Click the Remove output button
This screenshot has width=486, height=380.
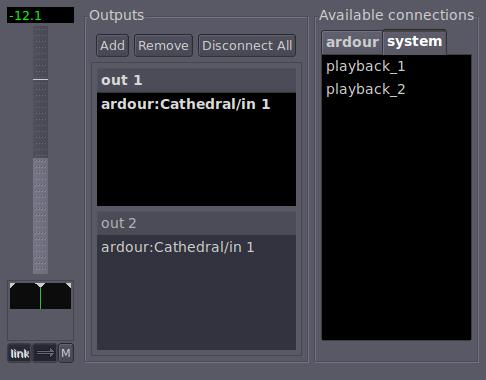coord(163,45)
